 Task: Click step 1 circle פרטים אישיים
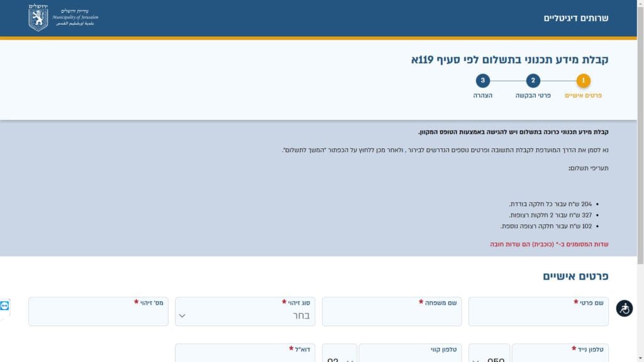click(x=583, y=80)
